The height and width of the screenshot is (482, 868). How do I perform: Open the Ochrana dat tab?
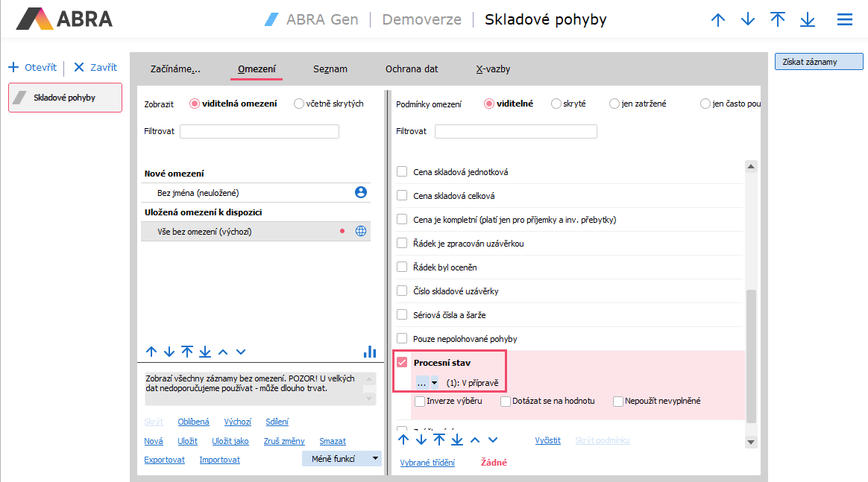coord(412,69)
